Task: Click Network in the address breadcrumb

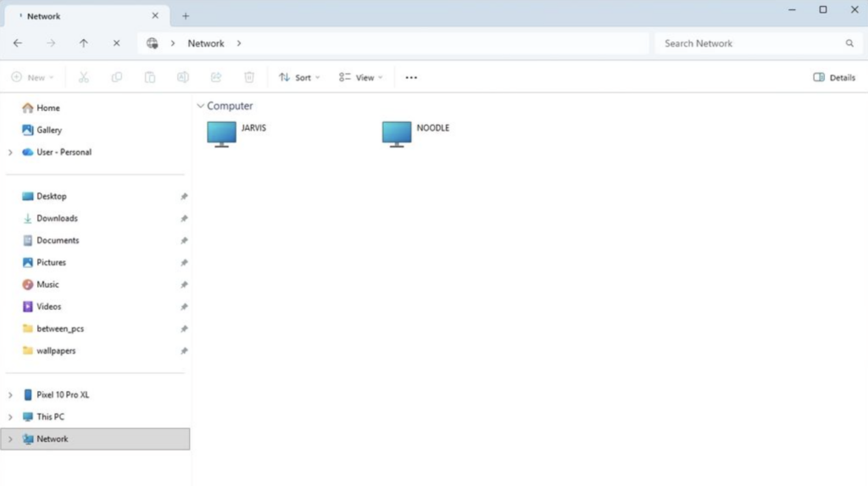Action: pyautogui.click(x=206, y=43)
